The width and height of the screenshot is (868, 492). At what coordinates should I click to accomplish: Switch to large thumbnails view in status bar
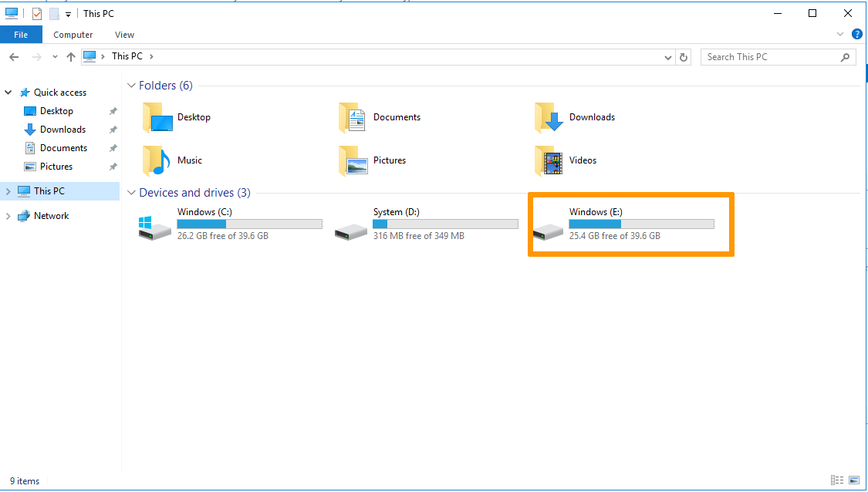854,480
